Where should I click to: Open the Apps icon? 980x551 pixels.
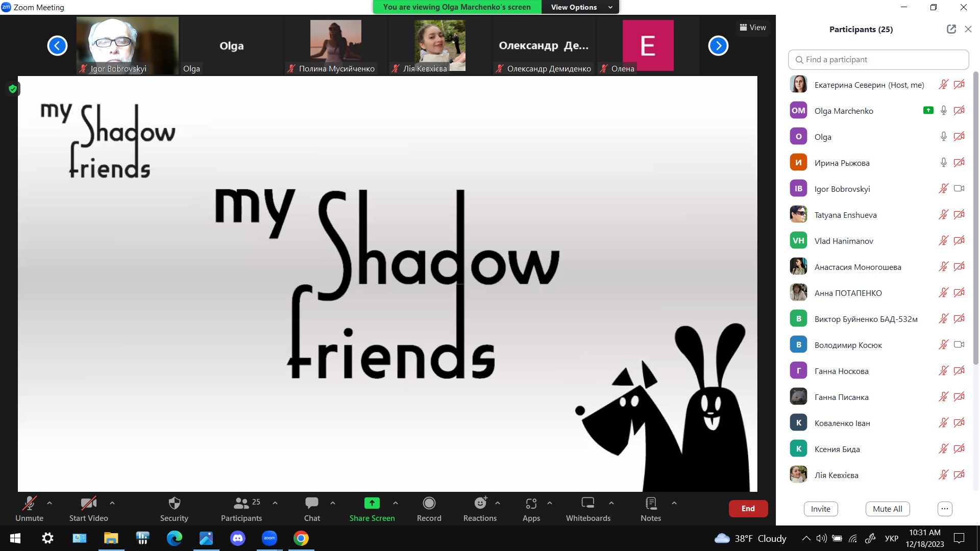(x=531, y=504)
